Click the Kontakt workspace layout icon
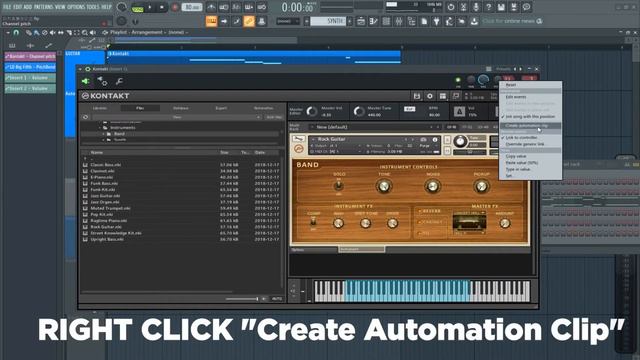The image size is (640, 360). click(x=443, y=96)
